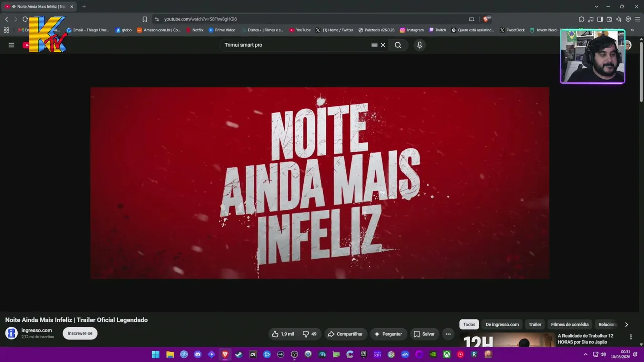Viewport: 644px width, 362px height.
Task: Open options menu for suggested Japão video
Action: [631, 337]
